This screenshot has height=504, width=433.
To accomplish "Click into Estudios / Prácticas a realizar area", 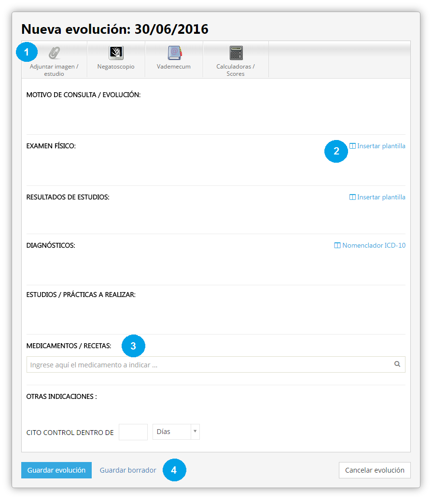I will point(216,317).
